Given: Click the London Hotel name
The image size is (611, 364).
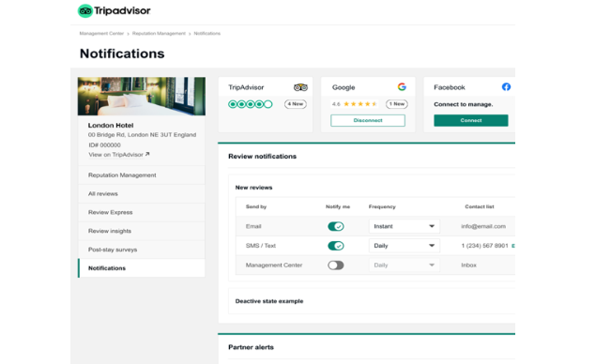Looking at the screenshot, I should (111, 126).
